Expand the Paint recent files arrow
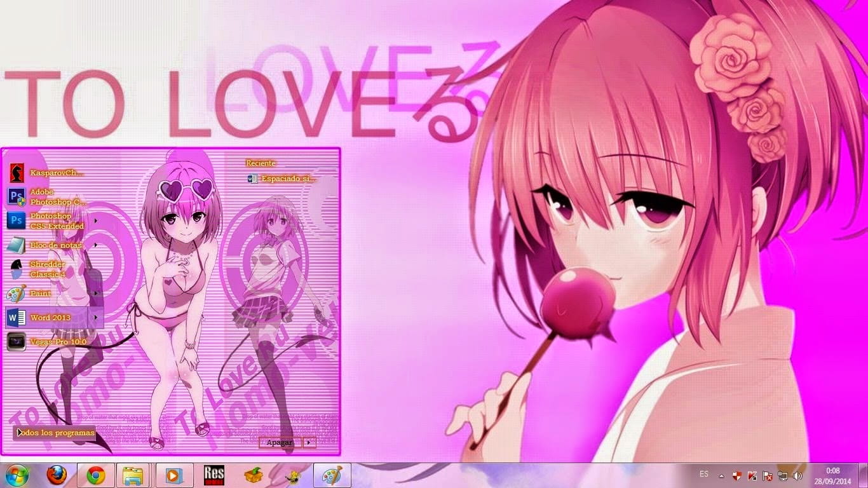Viewport: 868px width, 488px height. (x=96, y=294)
